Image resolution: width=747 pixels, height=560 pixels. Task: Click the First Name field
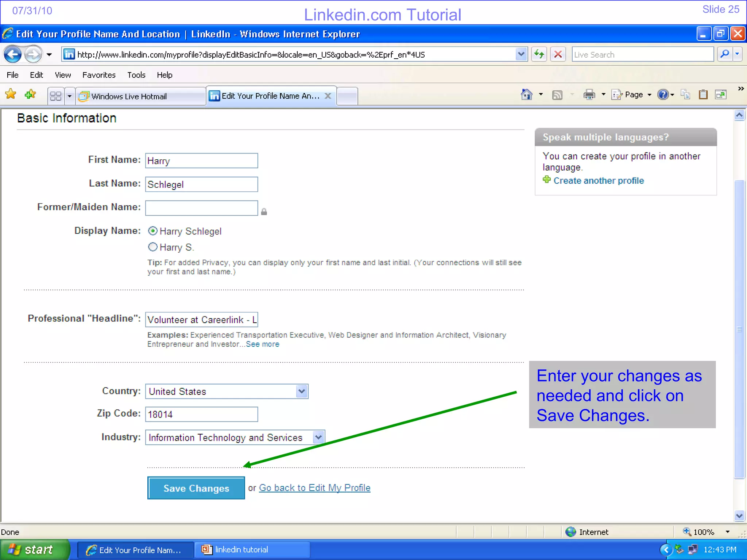[x=201, y=161]
